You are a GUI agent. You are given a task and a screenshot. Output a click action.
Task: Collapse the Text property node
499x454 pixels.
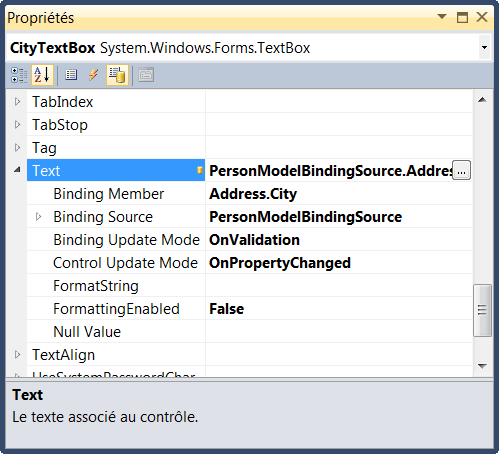pyautogui.click(x=17, y=170)
